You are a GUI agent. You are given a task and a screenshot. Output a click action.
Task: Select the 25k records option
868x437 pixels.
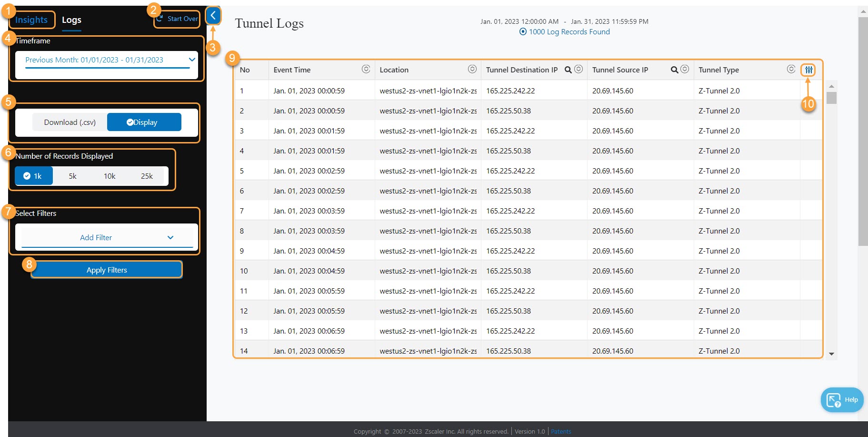pyautogui.click(x=147, y=175)
